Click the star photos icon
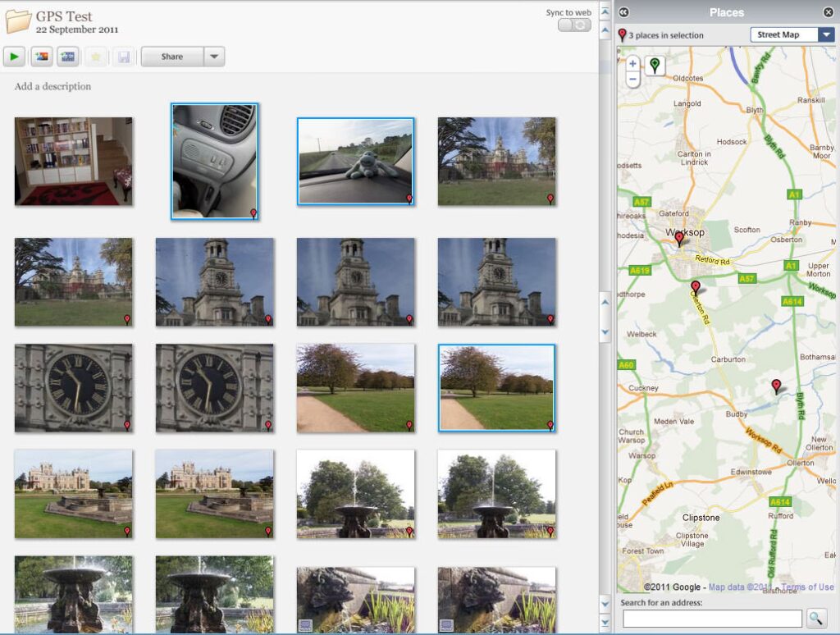 click(x=96, y=57)
